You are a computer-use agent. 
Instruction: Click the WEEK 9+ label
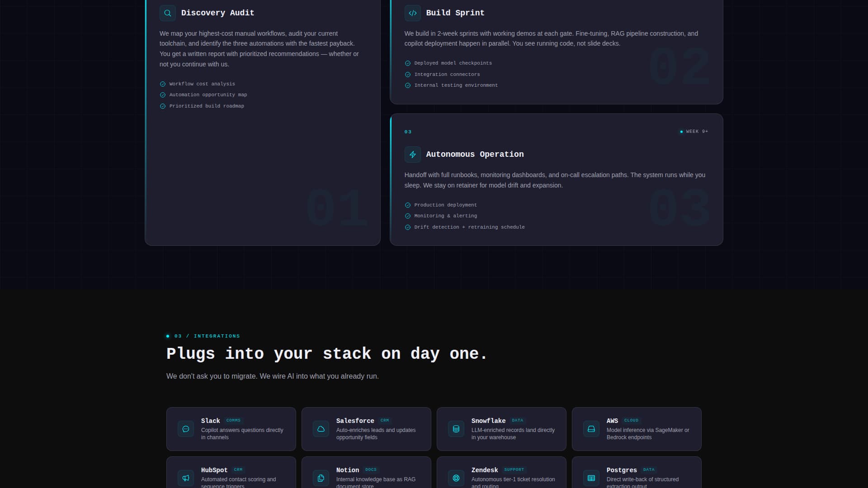point(697,131)
